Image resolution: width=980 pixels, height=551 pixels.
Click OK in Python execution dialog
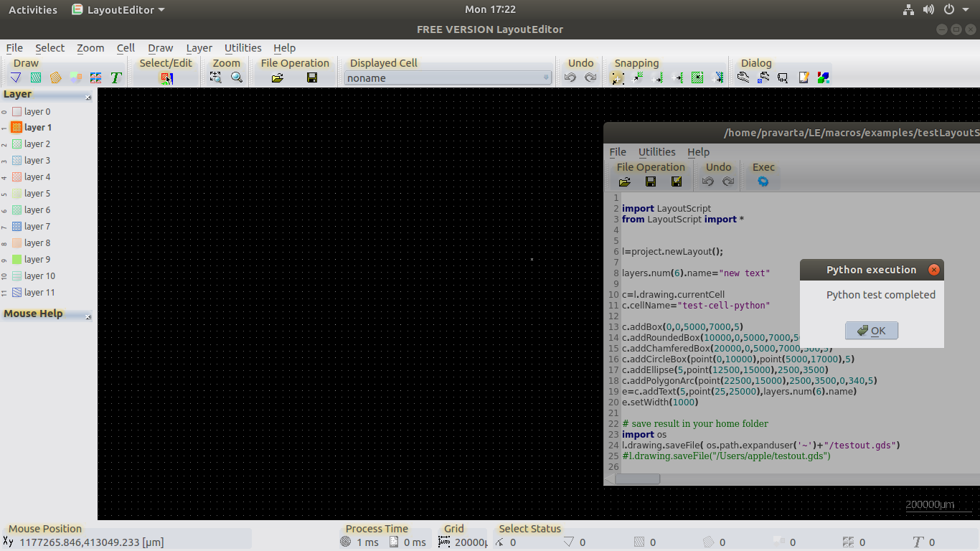click(872, 331)
